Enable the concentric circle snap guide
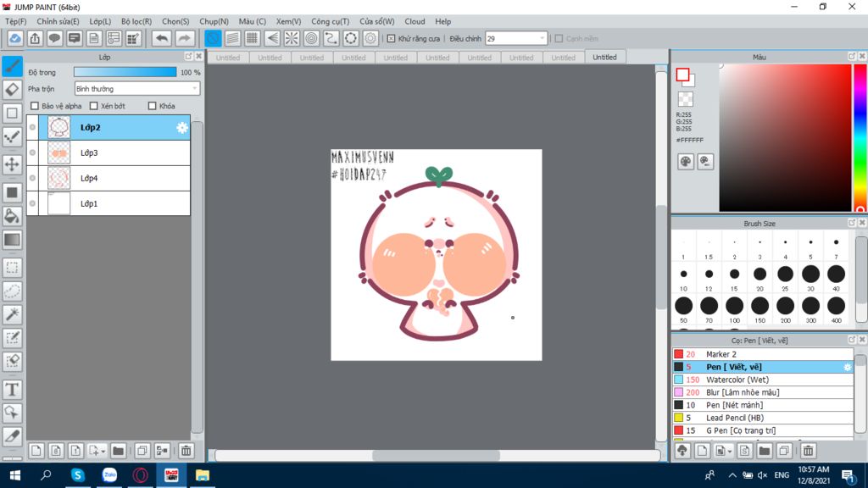Image resolution: width=868 pixels, height=488 pixels. (312, 39)
